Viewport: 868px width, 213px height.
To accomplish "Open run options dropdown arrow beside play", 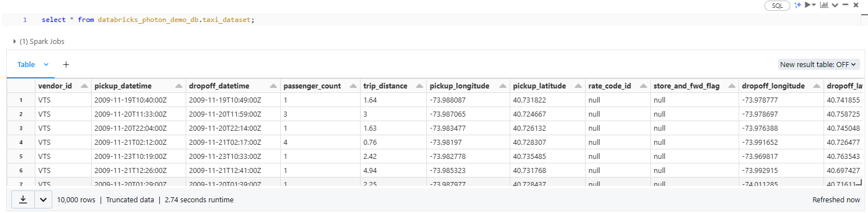I will 814,5.
